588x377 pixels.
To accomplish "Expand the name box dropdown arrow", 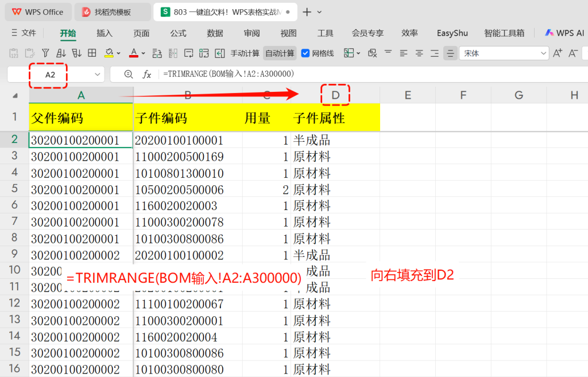I will click(98, 74).
